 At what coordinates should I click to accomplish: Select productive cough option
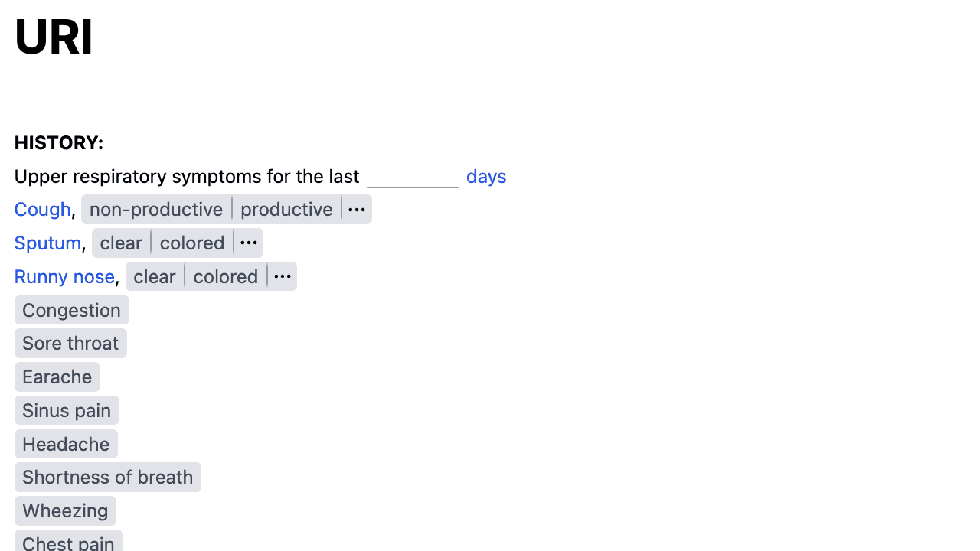[x=286, y=210]
